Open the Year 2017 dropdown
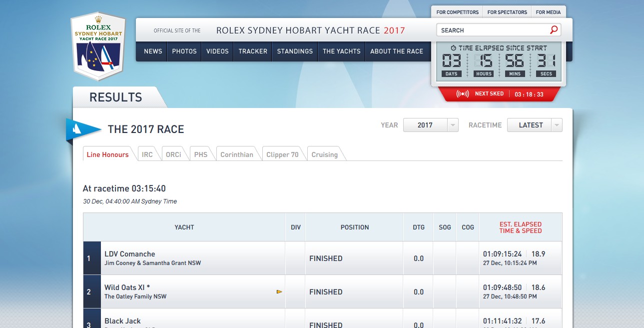The width and height of the screenshot is (644, 328). tap(431, 125)
